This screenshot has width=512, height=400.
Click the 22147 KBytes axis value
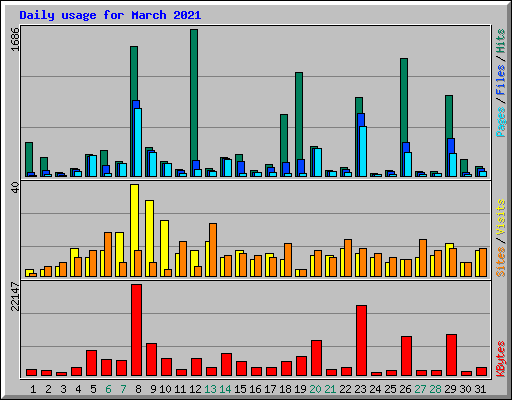(x=15, y=296)
